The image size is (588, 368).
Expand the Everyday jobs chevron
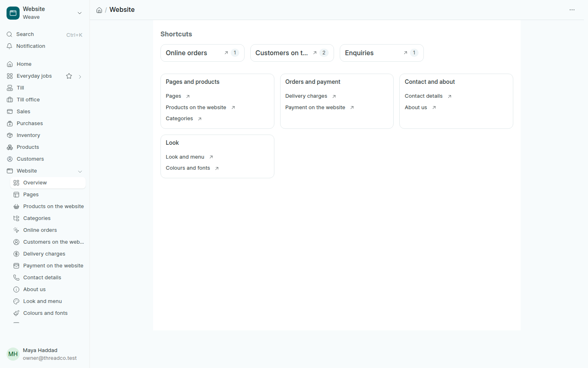click(x=80, y=76)
